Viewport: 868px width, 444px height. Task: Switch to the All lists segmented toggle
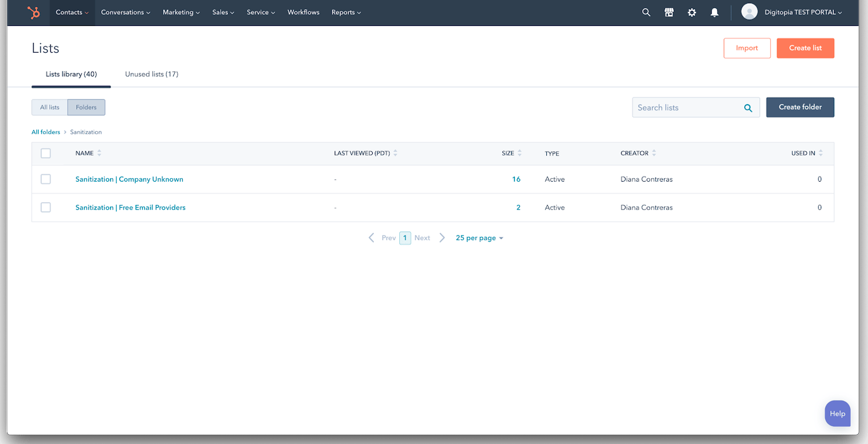pos(49,107)
